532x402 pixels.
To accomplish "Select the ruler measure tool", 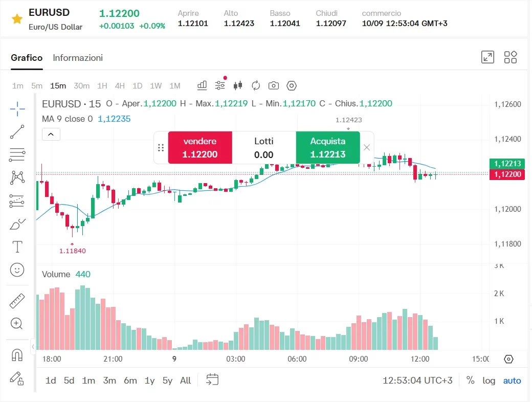I will click(x=17, y=301).
